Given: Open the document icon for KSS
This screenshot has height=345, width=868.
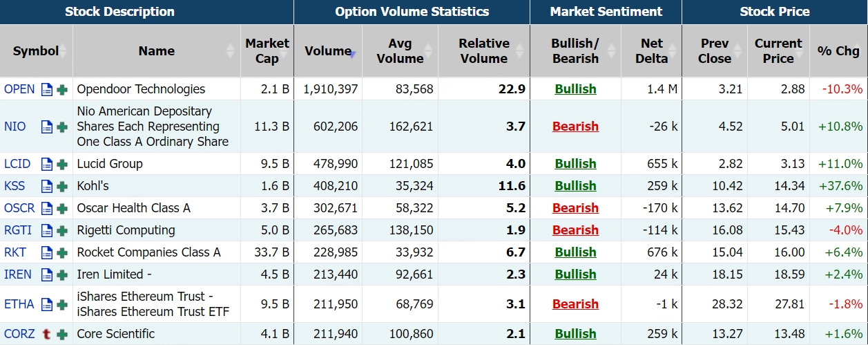Looking at the screenshot, I should [x=47, y=186].
